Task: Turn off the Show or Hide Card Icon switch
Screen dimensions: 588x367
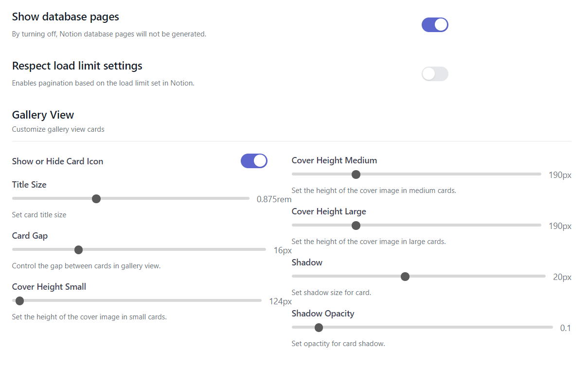Action: 254,161
